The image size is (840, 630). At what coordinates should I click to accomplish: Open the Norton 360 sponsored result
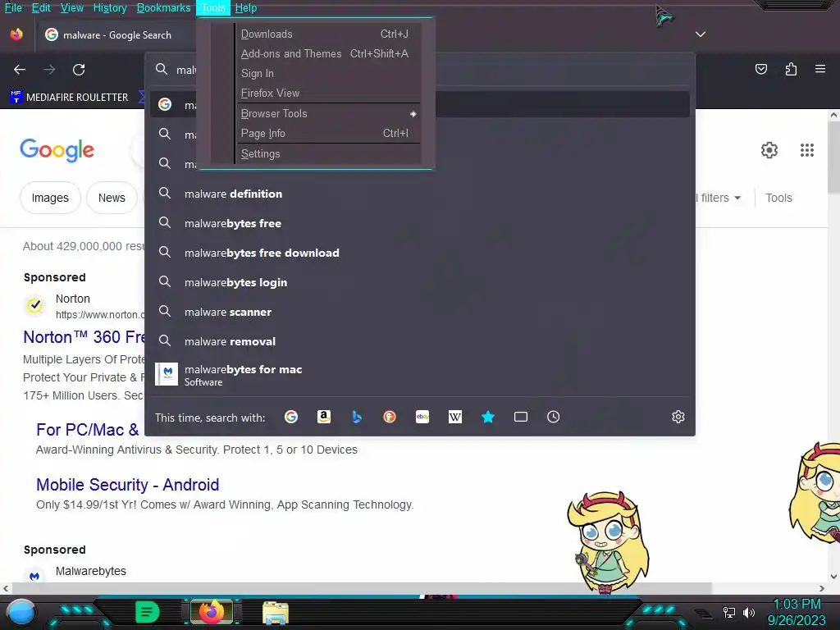point(84,337)
